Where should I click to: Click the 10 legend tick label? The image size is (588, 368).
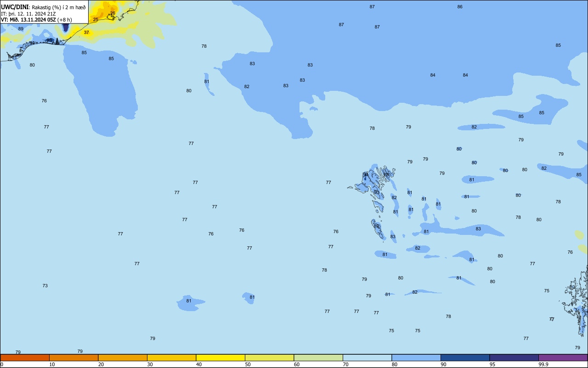point(52,364)
